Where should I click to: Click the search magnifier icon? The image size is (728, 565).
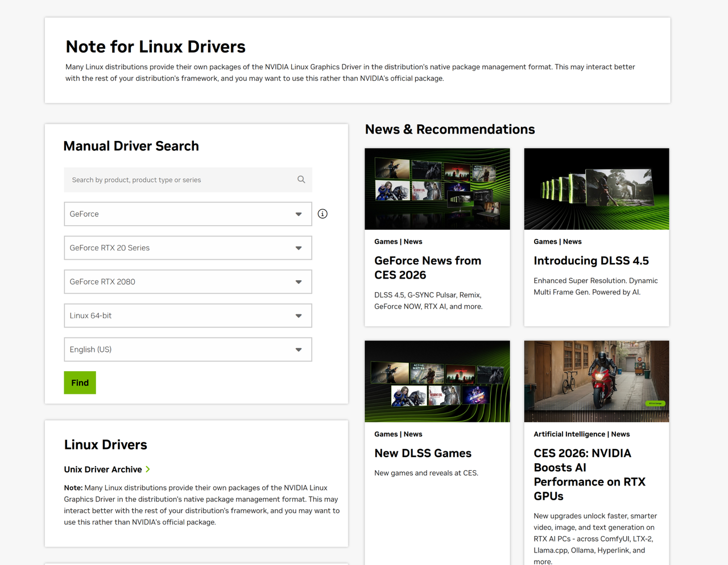tap(301, 180)
